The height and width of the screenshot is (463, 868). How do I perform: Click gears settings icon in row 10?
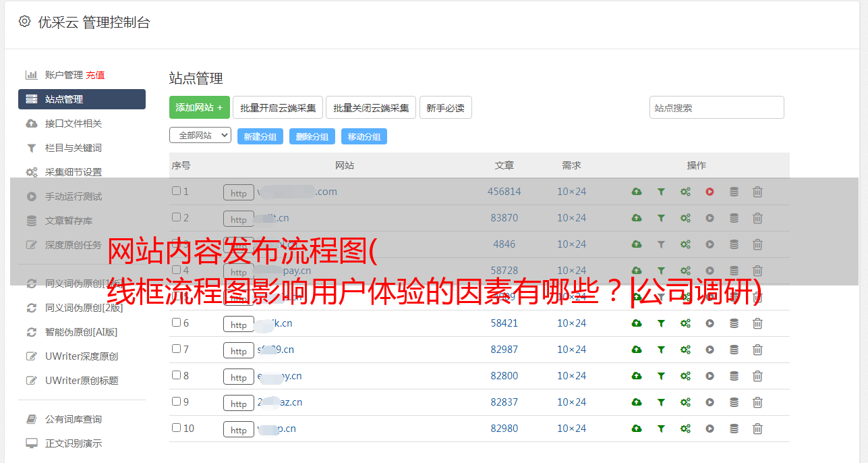[685, 429]
